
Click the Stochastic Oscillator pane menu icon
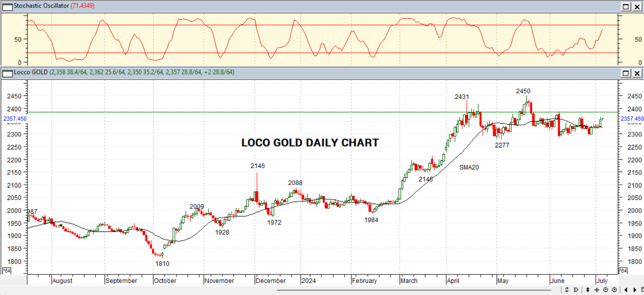pos(7,7)
